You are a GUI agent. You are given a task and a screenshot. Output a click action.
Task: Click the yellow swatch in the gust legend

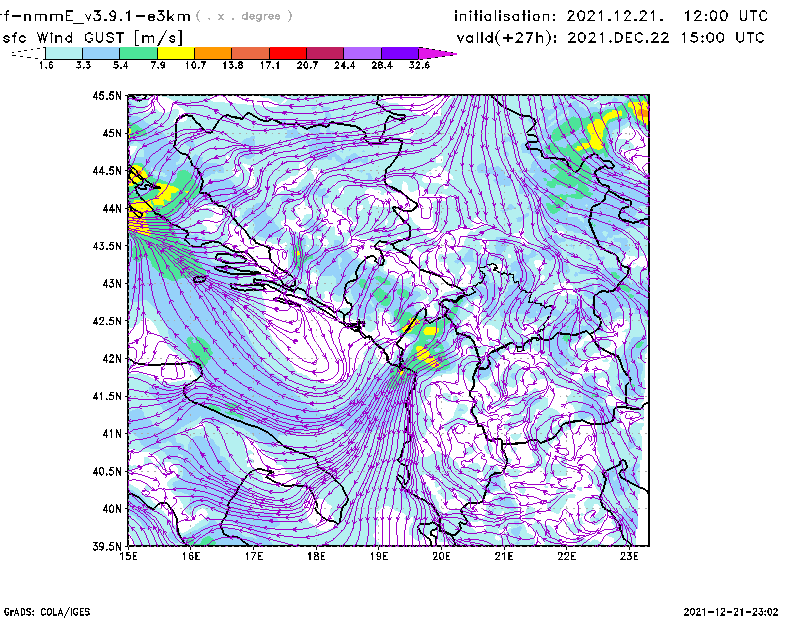point(175,53)
